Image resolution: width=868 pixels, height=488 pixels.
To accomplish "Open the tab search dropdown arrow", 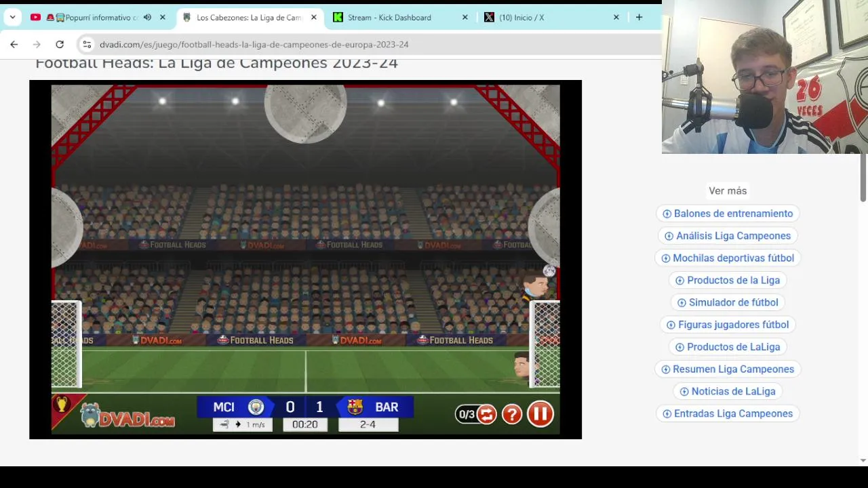I will [x=12, y=18].
